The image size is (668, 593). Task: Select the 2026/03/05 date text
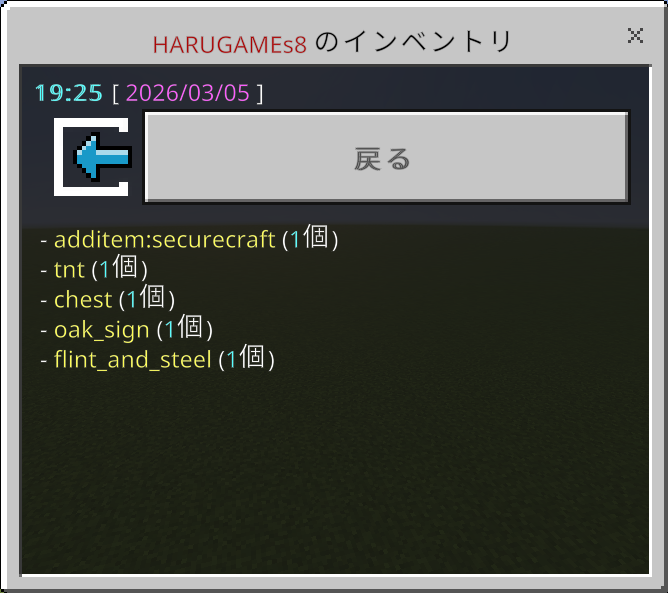[188, 93]
